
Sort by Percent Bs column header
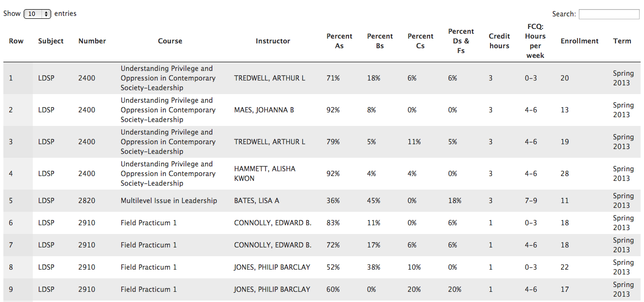pos(380,41)
